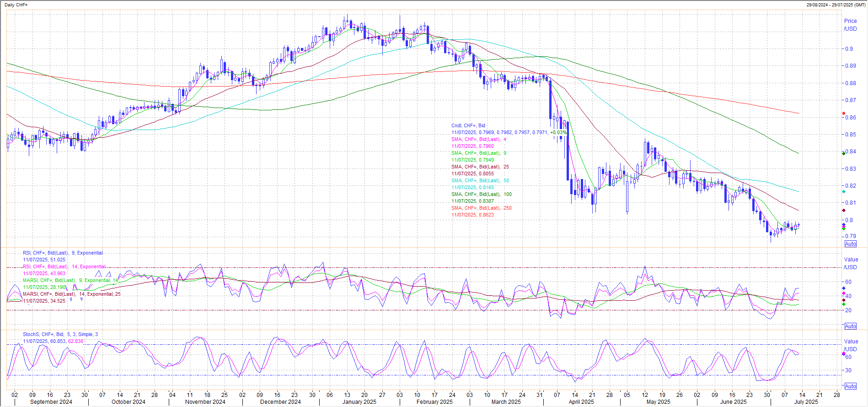Click the SMA 25 value '11/07/2025, 0.8055'

pos(473,174)
